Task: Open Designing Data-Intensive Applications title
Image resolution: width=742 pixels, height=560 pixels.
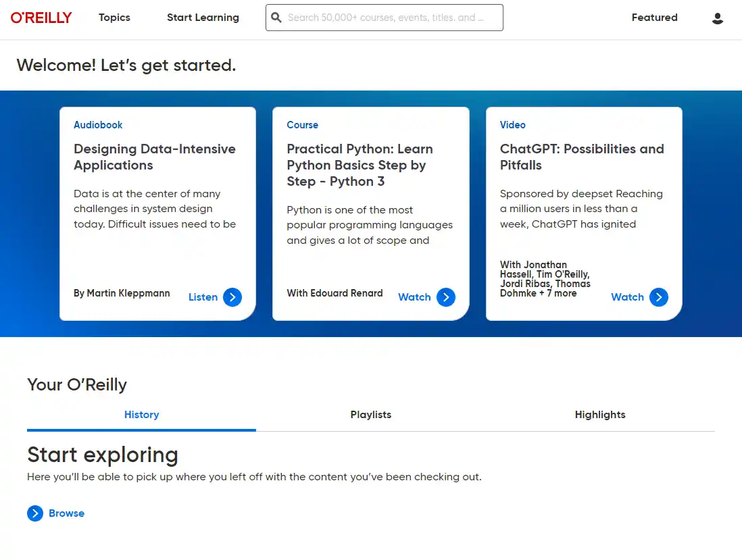Action: [154, 157]
